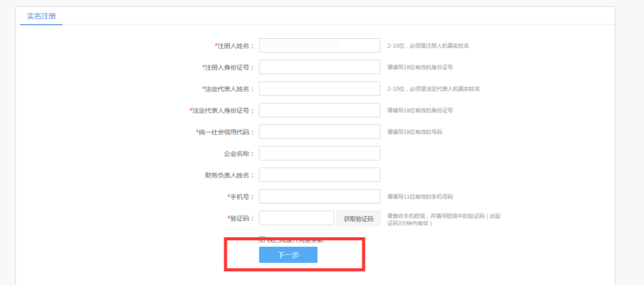
Task: Focus the 注册人姓名 input field
Action: [x=320, y=45]
